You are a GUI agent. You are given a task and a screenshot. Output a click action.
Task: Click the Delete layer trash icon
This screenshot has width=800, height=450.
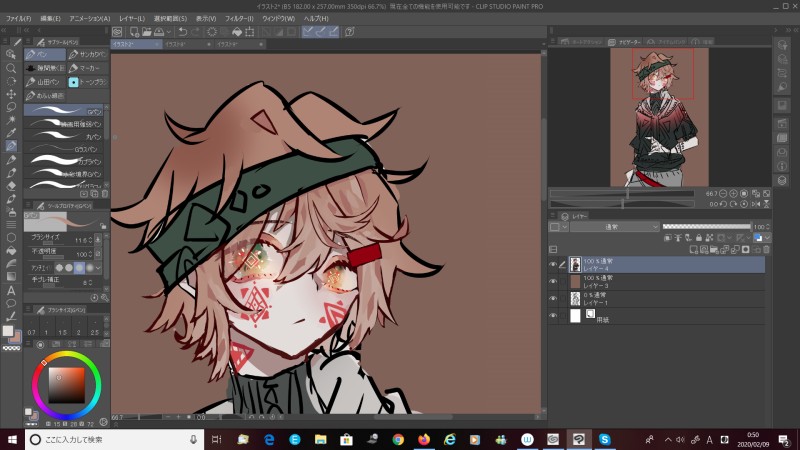click(766, 249)
